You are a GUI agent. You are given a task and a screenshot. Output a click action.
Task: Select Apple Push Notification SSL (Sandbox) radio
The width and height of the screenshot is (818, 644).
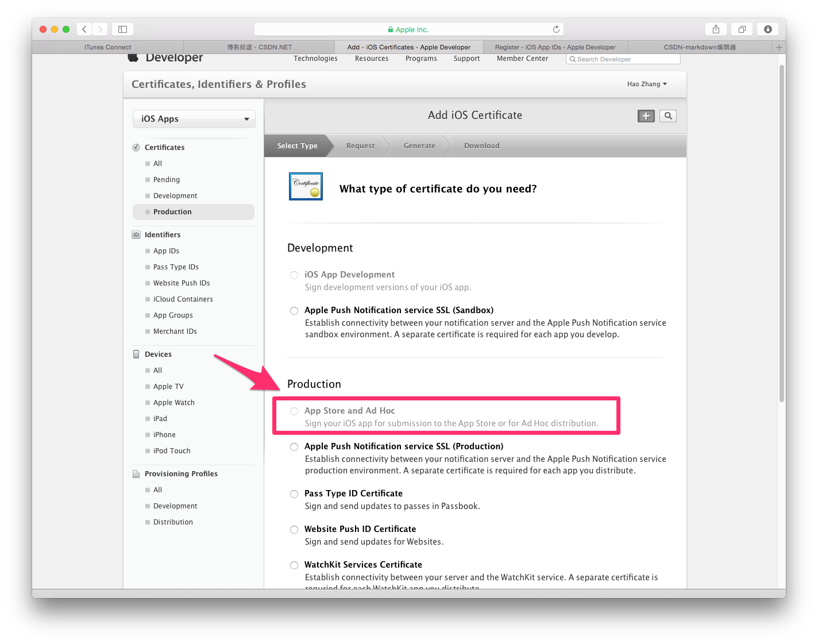click(294, 311)
